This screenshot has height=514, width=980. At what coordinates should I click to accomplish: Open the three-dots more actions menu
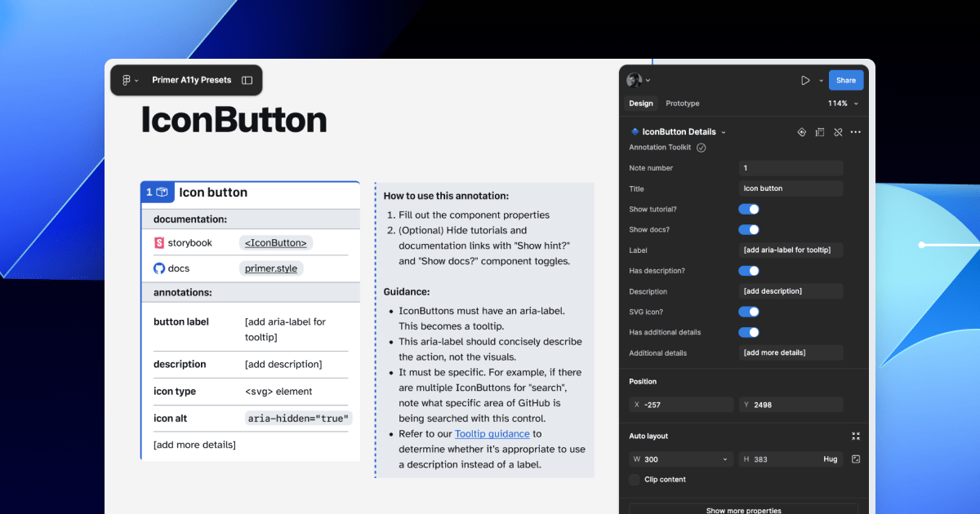click(x=855, y=132)
